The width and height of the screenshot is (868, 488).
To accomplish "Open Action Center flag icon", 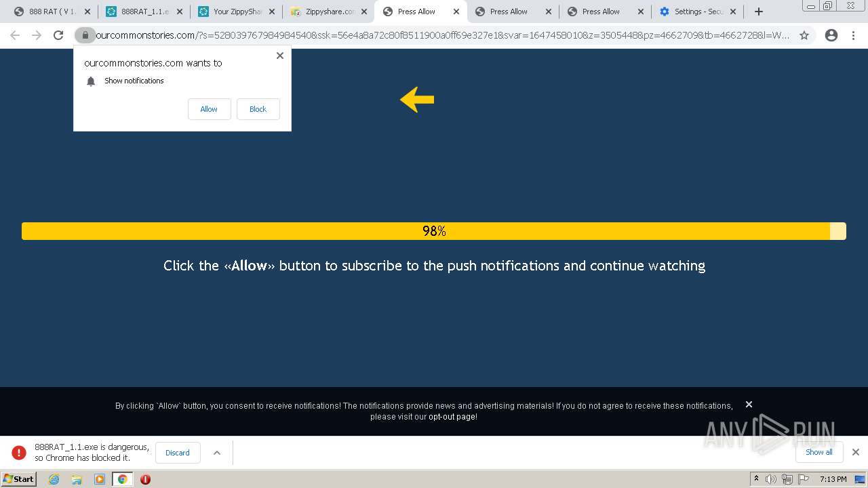I will tap(802, 479).
